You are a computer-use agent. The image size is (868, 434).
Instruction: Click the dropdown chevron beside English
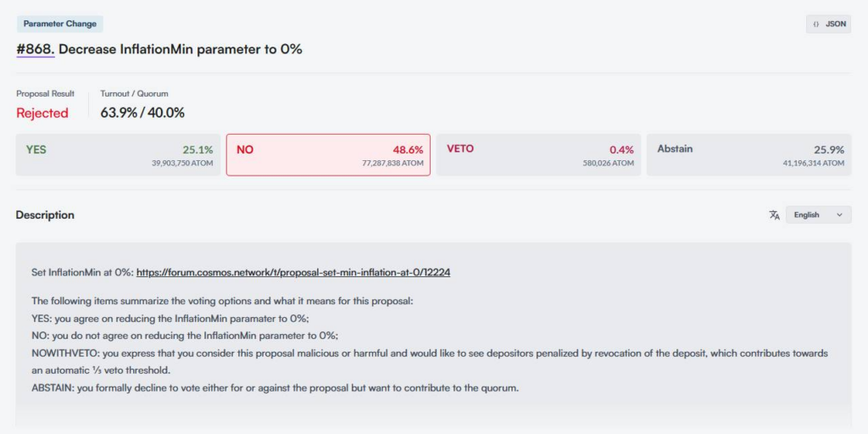[839, 214]
